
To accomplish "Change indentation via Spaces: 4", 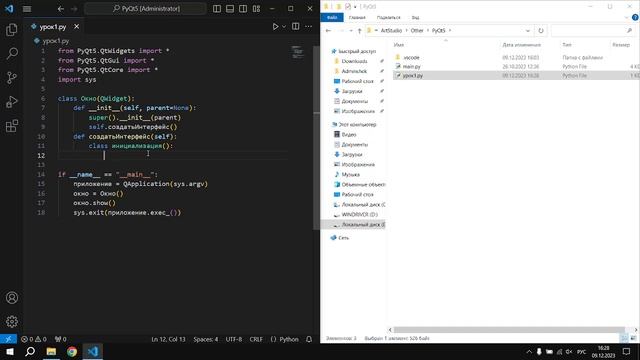I will point(206,339).
